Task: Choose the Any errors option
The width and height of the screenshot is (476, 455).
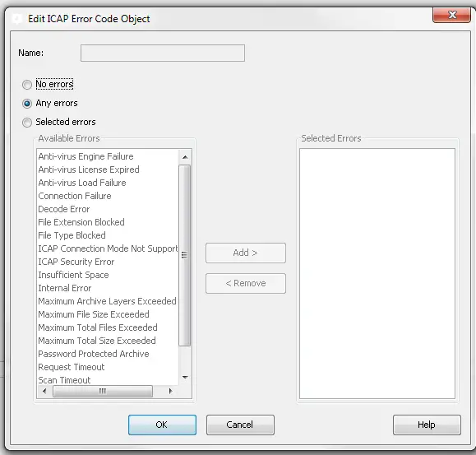Action: click(27, 104)
